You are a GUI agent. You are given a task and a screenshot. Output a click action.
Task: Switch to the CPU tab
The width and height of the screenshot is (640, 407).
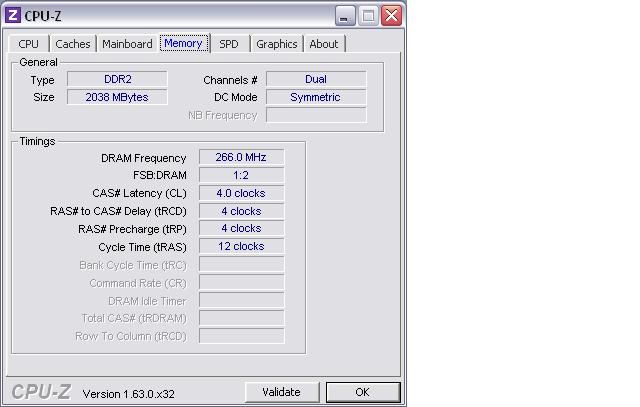pos(29,44)
